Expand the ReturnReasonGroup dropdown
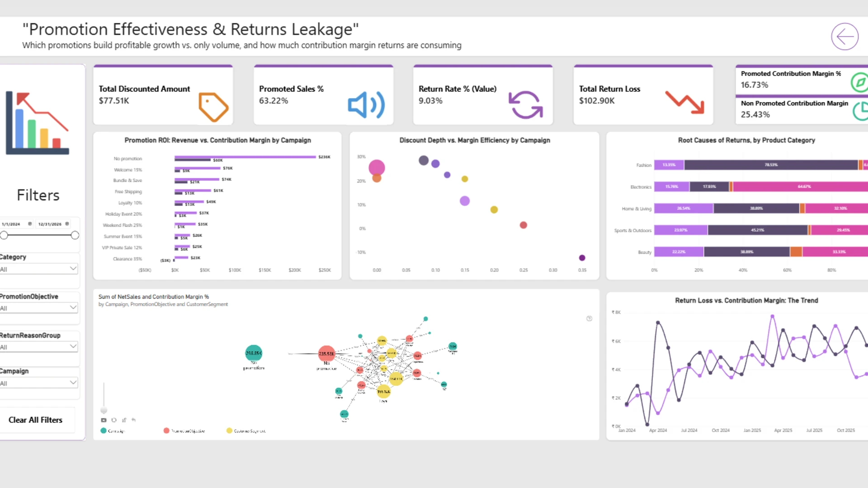This screenshot has width=868, height=488. 39,347
